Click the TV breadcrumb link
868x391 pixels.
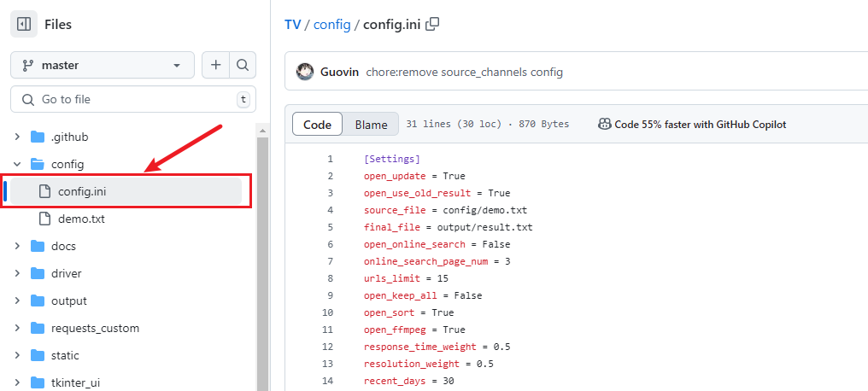[292, 25]
